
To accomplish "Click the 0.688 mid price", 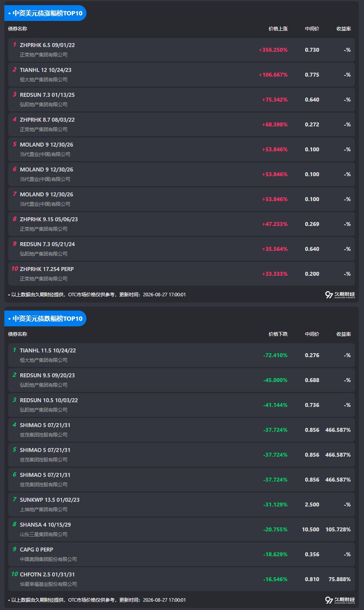I will [312, 380].
